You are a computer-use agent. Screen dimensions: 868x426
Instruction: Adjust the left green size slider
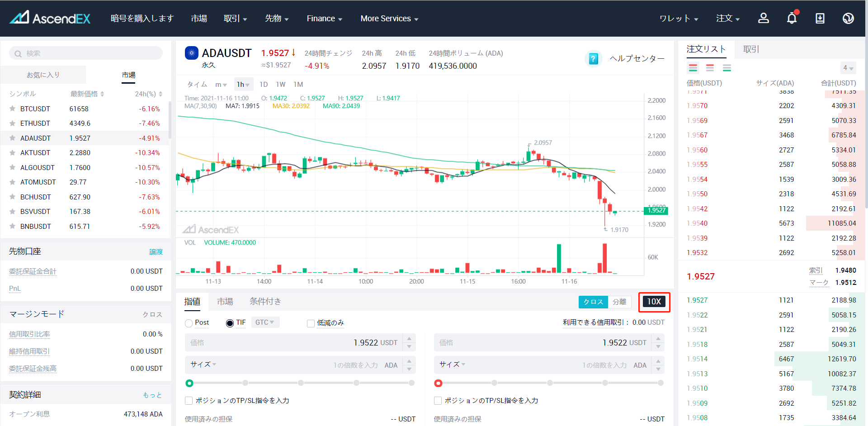pyautogui.click(x=189, y=383)
